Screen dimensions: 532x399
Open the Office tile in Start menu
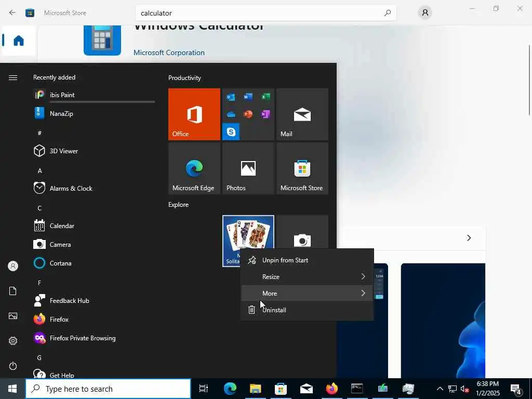[x=194, y=114]
